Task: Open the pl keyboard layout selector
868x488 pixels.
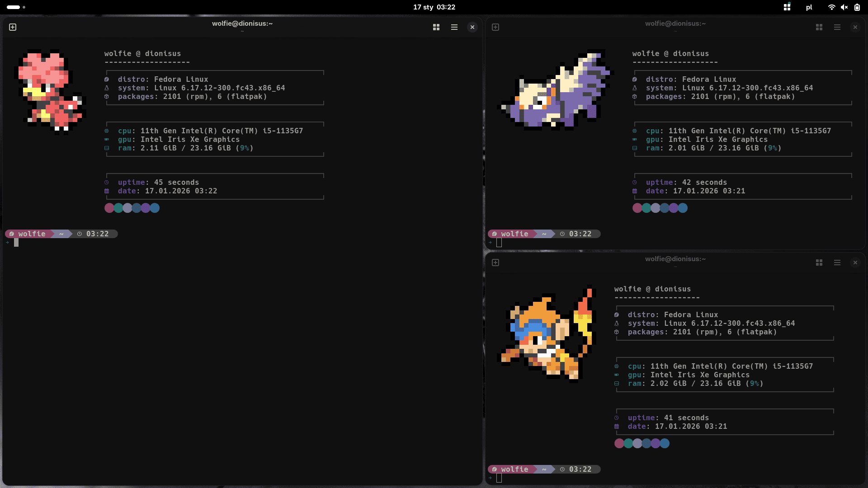Action: [809, 7]
